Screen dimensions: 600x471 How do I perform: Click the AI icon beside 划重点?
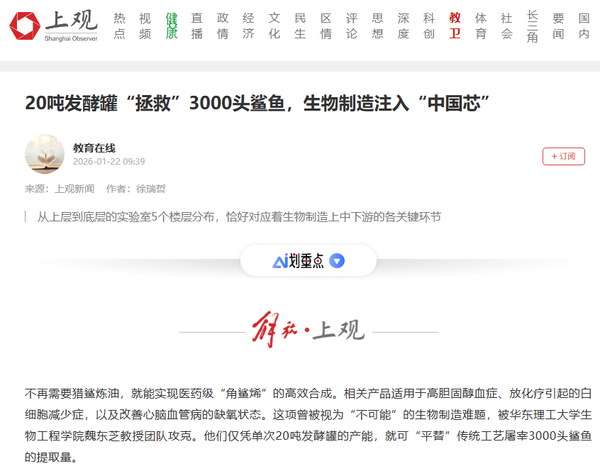(x=280, y=261)
